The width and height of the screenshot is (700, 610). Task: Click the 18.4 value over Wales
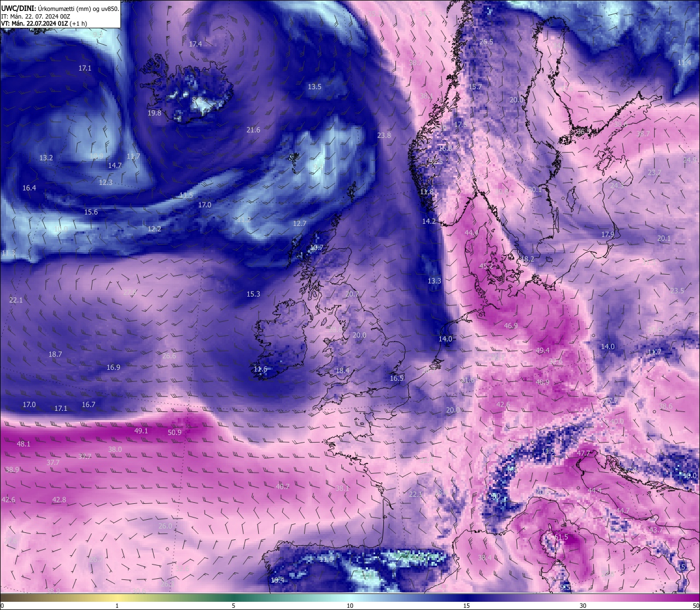(x=342, y=370)
